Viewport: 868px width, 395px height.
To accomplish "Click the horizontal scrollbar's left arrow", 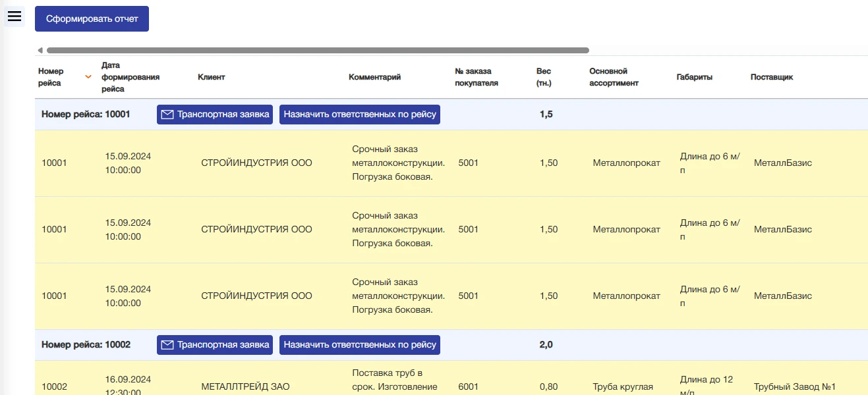I will click(x=40, y=50).
